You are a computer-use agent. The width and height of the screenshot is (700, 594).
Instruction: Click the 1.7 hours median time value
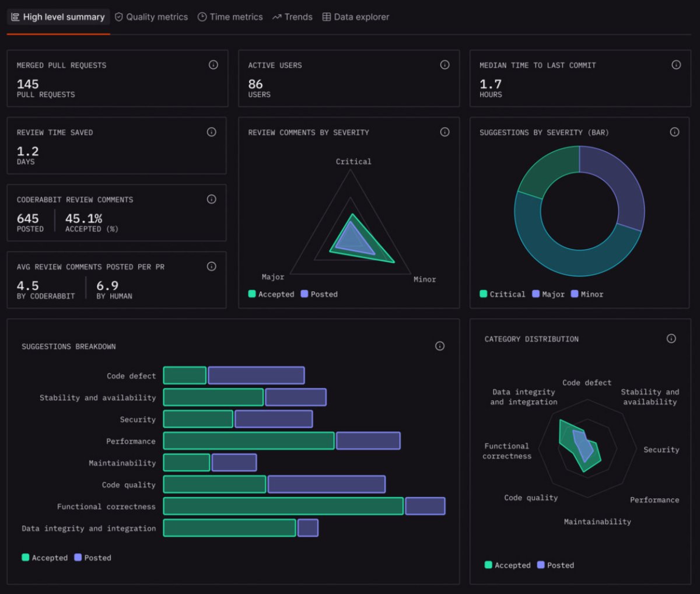(491, 84)
